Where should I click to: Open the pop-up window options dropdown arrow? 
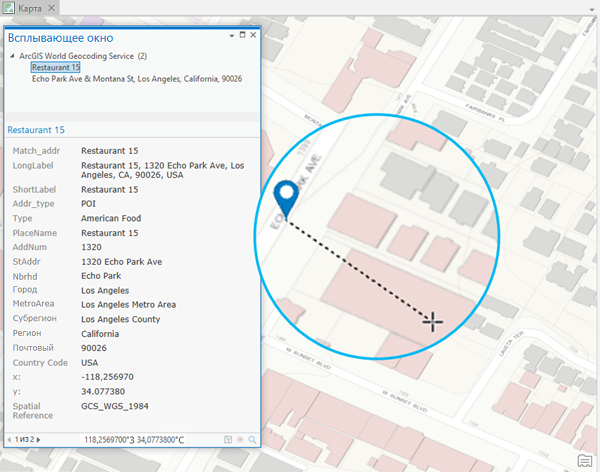tap(232, 36)
